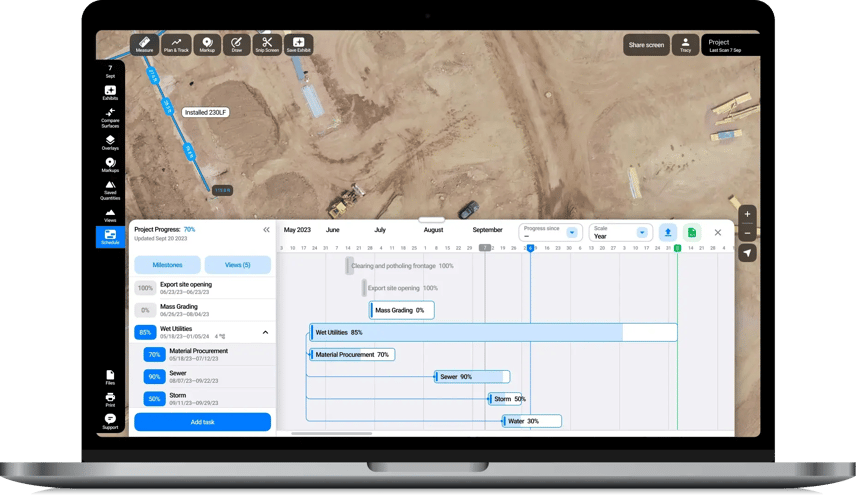
Task: Open Files in the sidebar
Action: click(110, 377)
